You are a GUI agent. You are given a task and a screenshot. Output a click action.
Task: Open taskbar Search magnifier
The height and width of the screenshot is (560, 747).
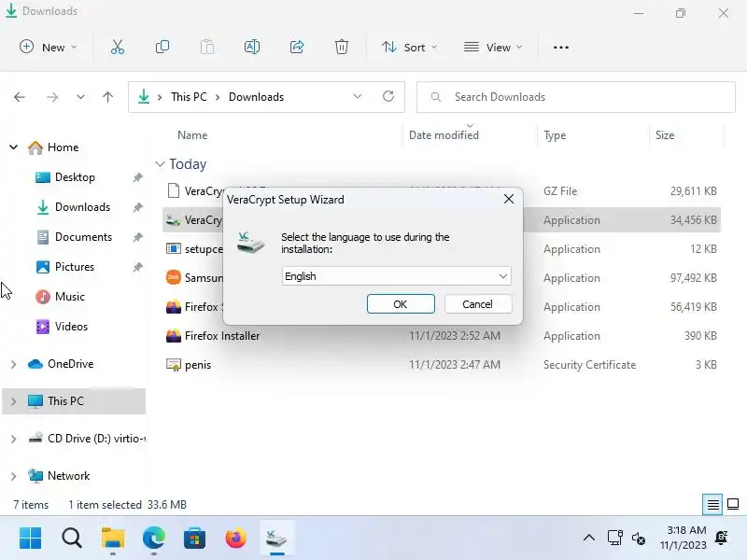pyautogui.click(x=72, y=539)
